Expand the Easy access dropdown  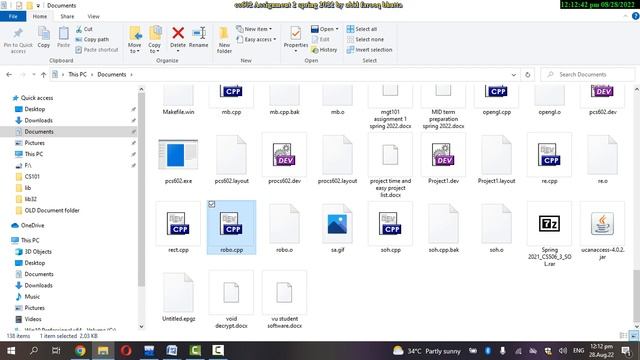coord(256,40)
